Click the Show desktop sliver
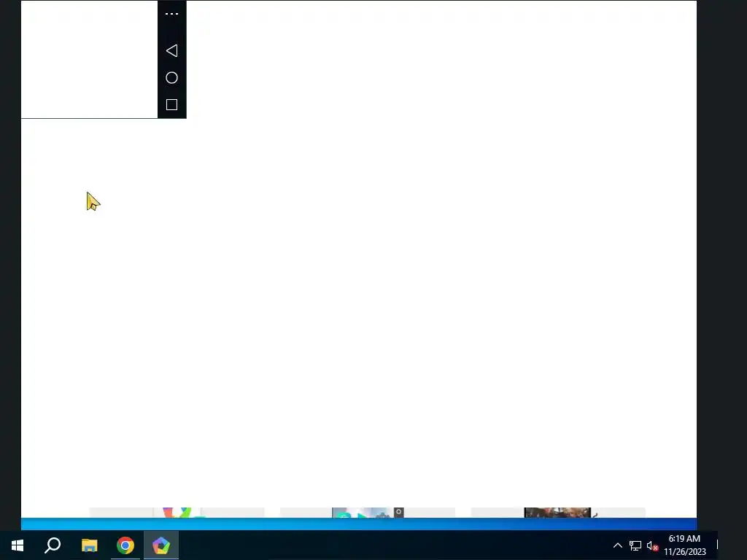 (x=717, y=545)
